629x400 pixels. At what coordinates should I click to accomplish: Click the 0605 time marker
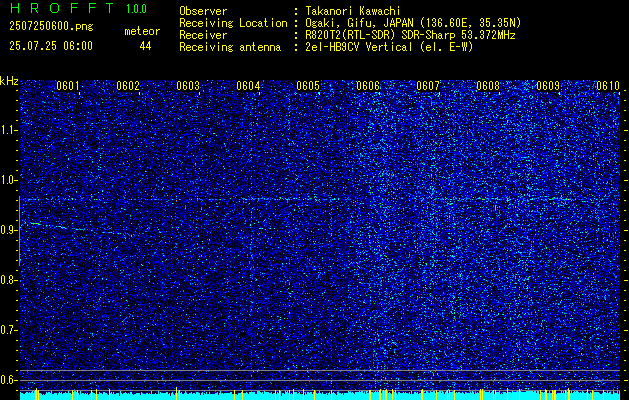point(308,86)
